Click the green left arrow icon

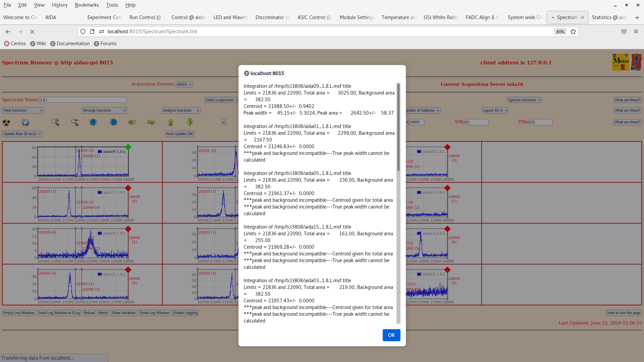[x=132, y=122]
